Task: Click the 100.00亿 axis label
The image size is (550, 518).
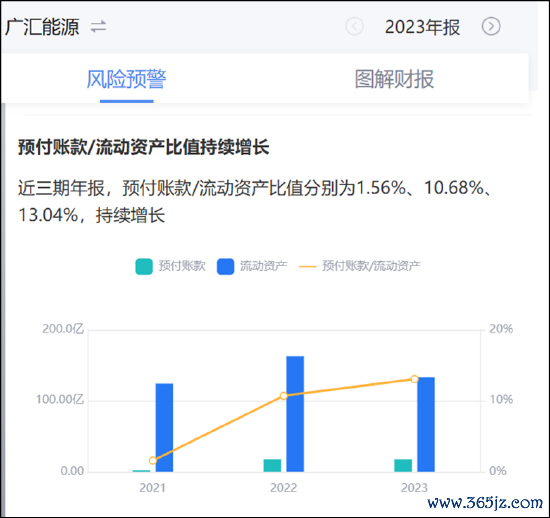Action: point(60,399)
